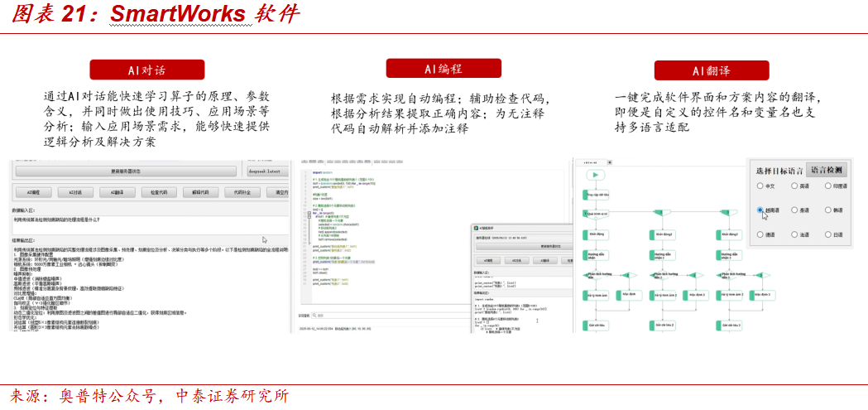Click the AI assistant window title icon
868x410 pixels.
(x=474, y=227)
